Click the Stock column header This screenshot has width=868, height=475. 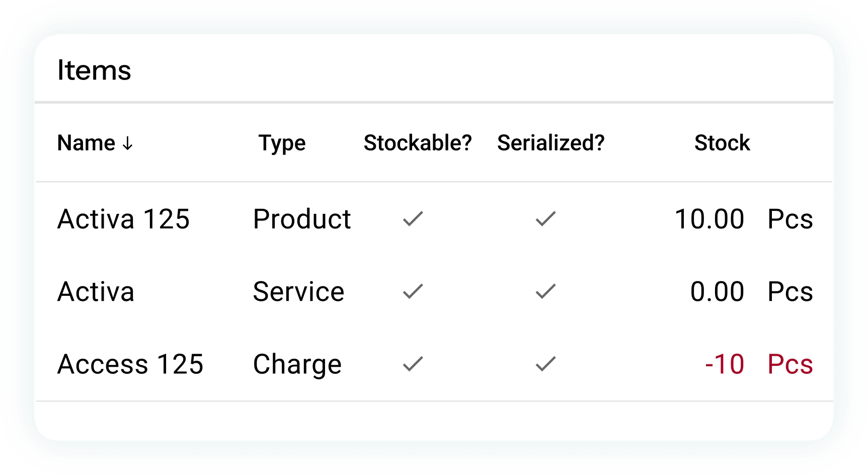pos(722,143)
